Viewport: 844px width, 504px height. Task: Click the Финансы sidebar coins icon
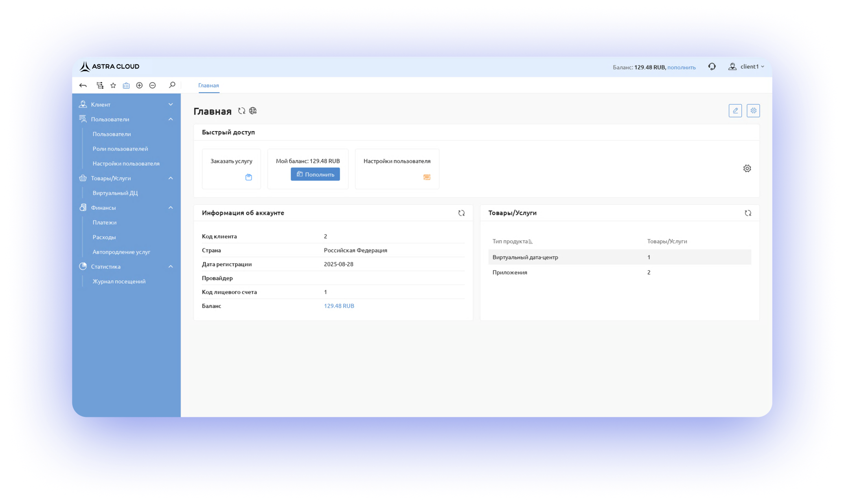(83, 208)
